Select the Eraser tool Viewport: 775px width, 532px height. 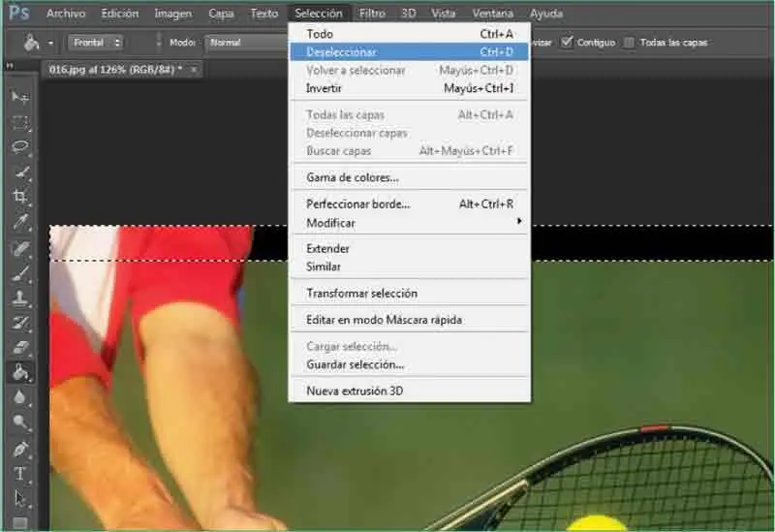19,348
